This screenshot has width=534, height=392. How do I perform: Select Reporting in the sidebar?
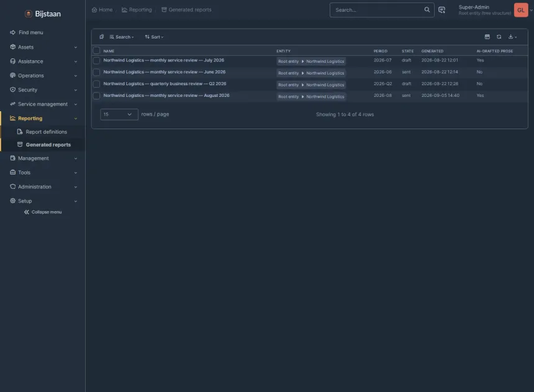point(30,118)
